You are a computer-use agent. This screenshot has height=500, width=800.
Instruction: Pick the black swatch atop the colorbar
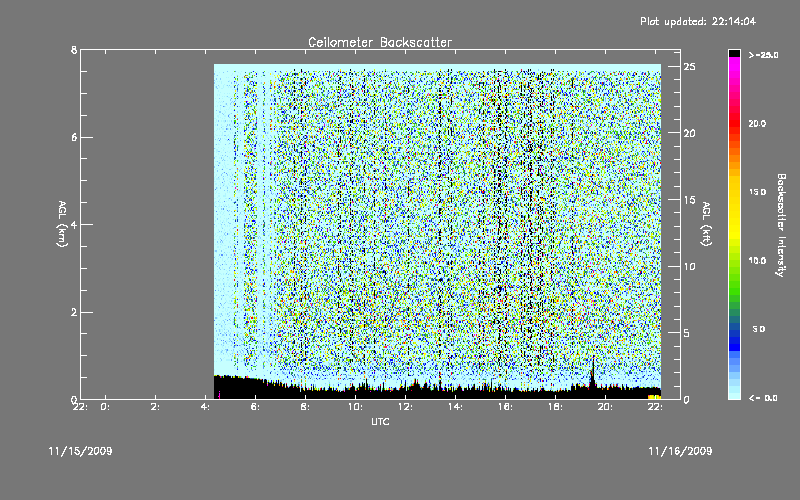point(734,53)
